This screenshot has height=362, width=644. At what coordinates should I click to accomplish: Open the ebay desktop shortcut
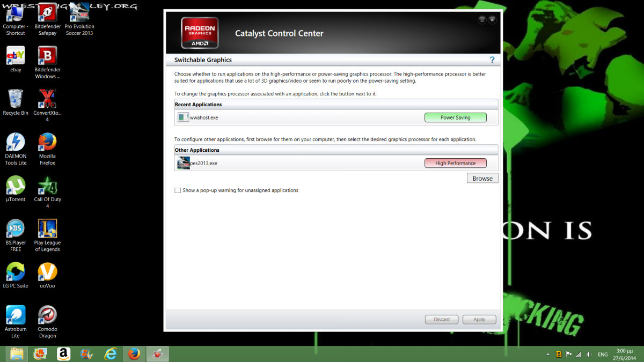pyautogui.click(x=16, y=59)
